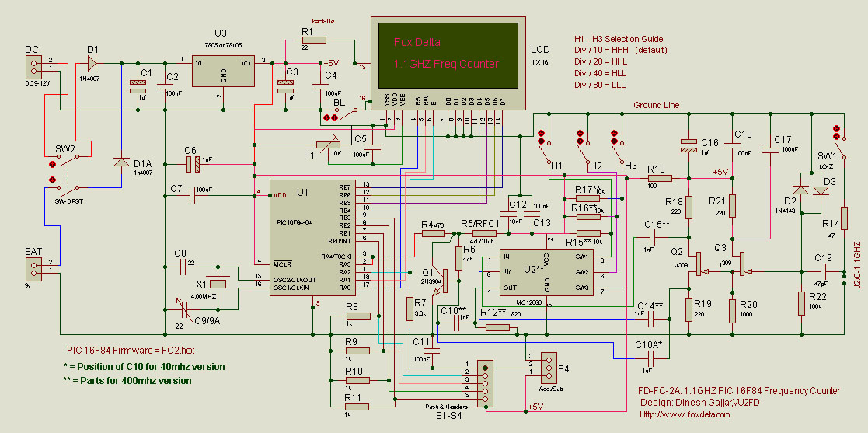Select diode D1A symbol
Screen dimensions: 868x433
pos(121,162)
